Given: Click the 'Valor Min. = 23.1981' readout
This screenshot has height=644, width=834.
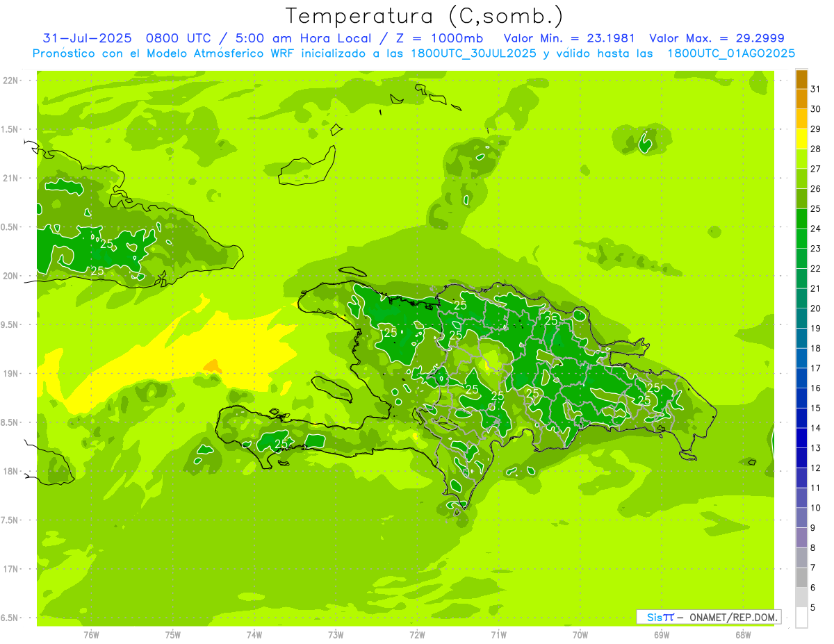Looking at the screenshot, I should [569, 38].
